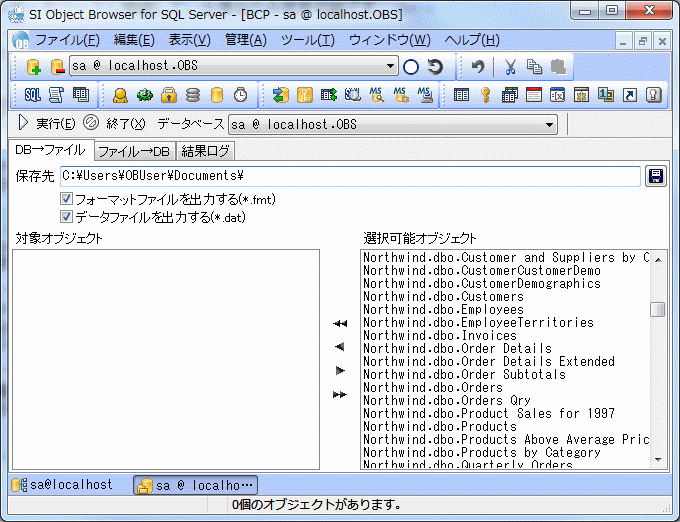Open the ツール(T) menu
The height and width of the screenshot is (522, 680).
coord(307,40)
